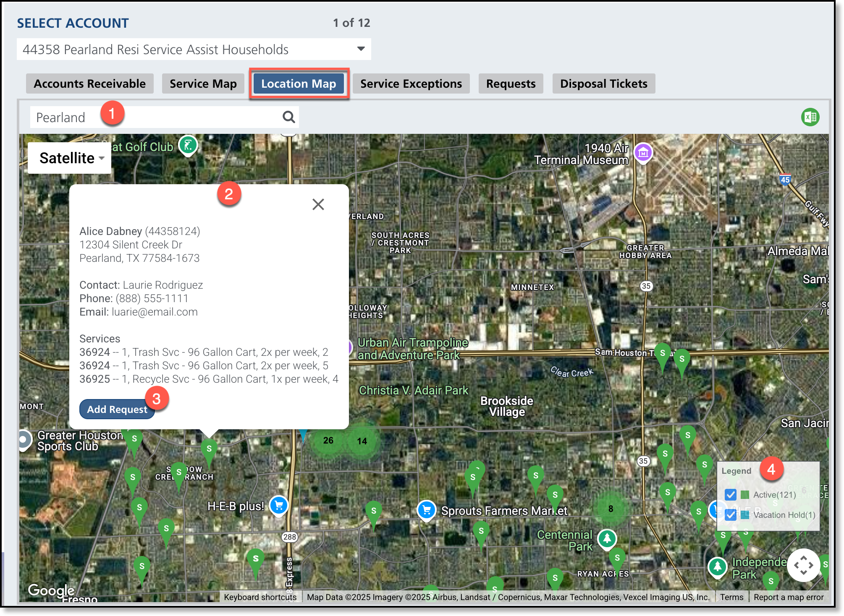Close the Alice Dabney info popup
The height and width of the screenshot is (616, 844).
pyautogui.click(x=318, y=204)
